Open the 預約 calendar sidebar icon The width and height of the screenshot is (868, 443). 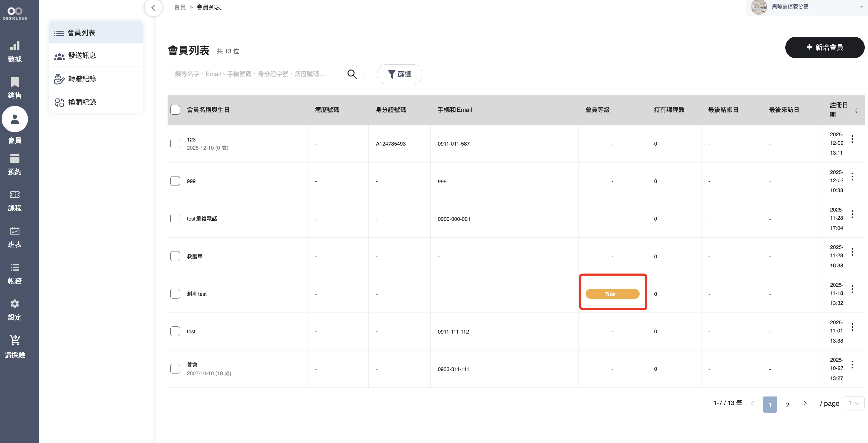[15, 158]
